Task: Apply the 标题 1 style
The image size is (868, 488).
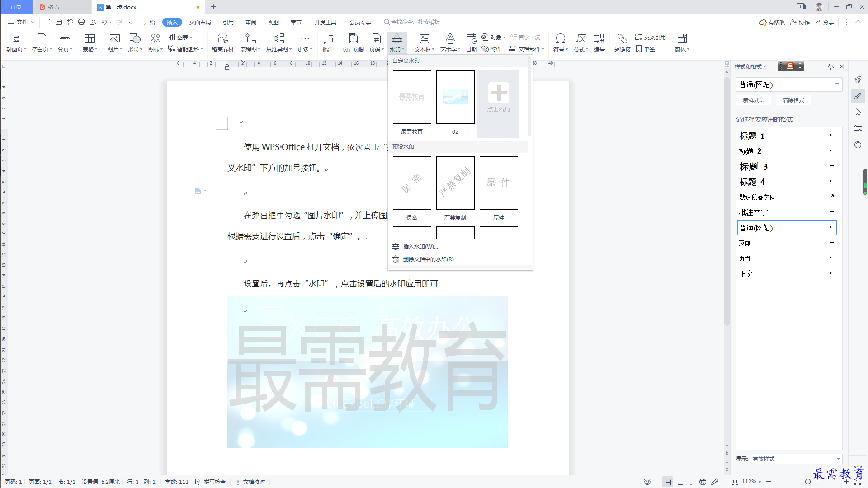Action: [787, 136]
